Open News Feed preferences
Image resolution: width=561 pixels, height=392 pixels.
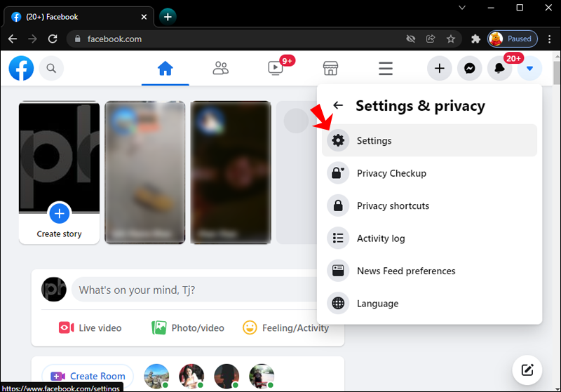point(429,271)
